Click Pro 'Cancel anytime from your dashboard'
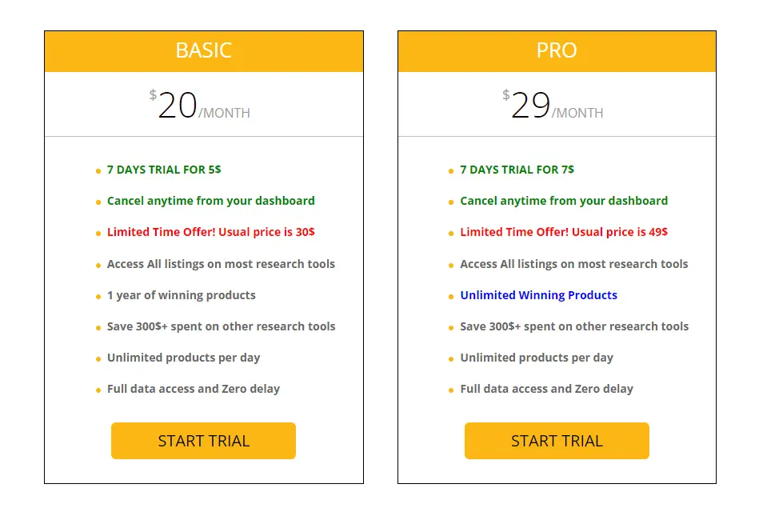The image size is (775, 532). point(564,201)
